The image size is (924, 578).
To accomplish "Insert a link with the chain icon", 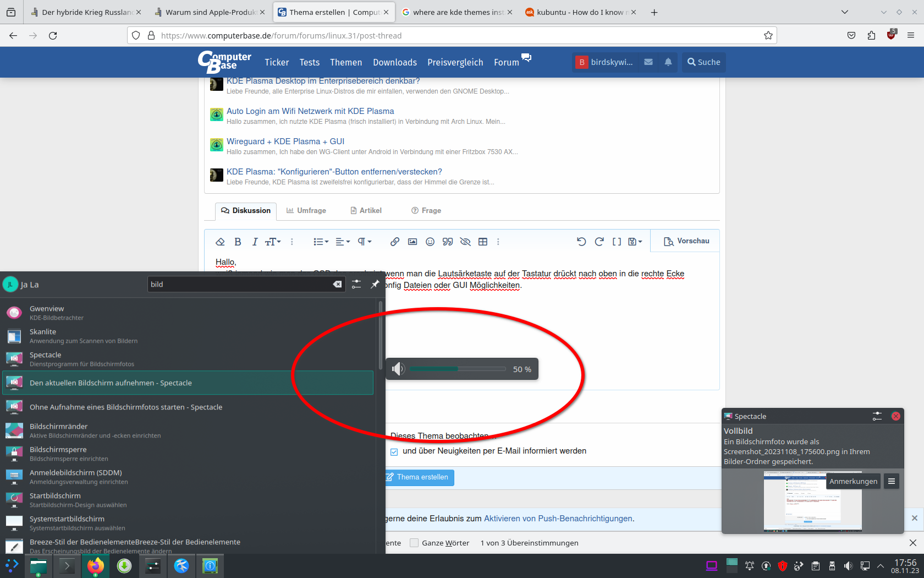I will coord(395,242).
